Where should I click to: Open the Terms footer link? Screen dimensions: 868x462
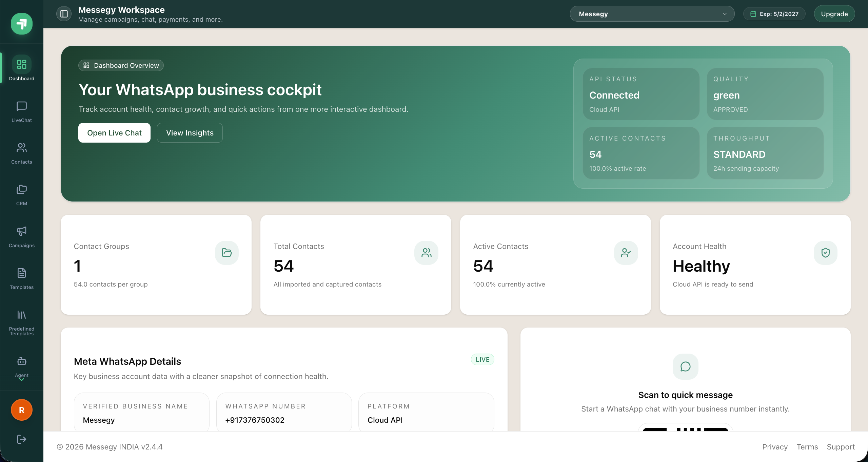(x=807, y=447)
